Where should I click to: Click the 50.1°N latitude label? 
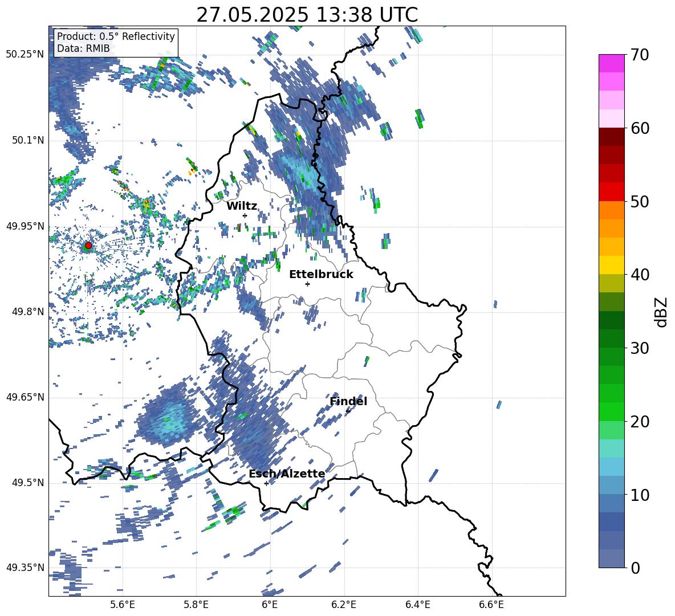point(28,140)
